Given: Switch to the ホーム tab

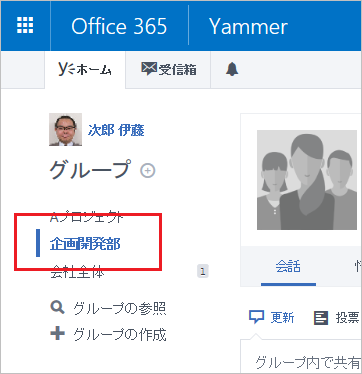Looking at the screenshot, I should [x=85, y=69].
